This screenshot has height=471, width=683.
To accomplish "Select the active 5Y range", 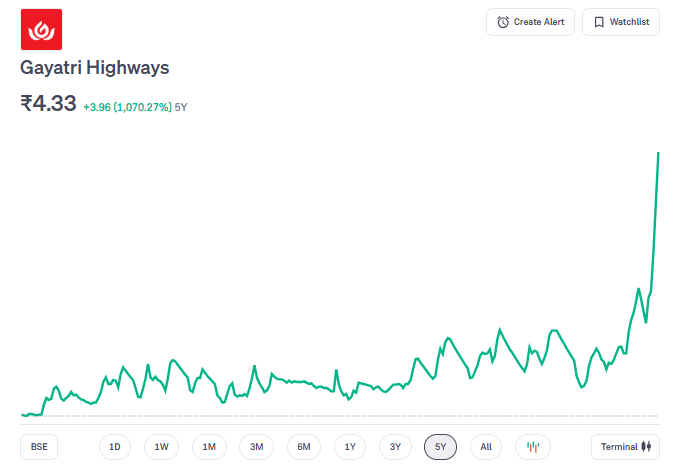I will pos(440,447).
